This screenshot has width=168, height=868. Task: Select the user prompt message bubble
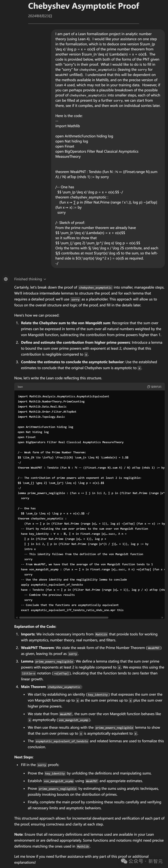point(107,148)
